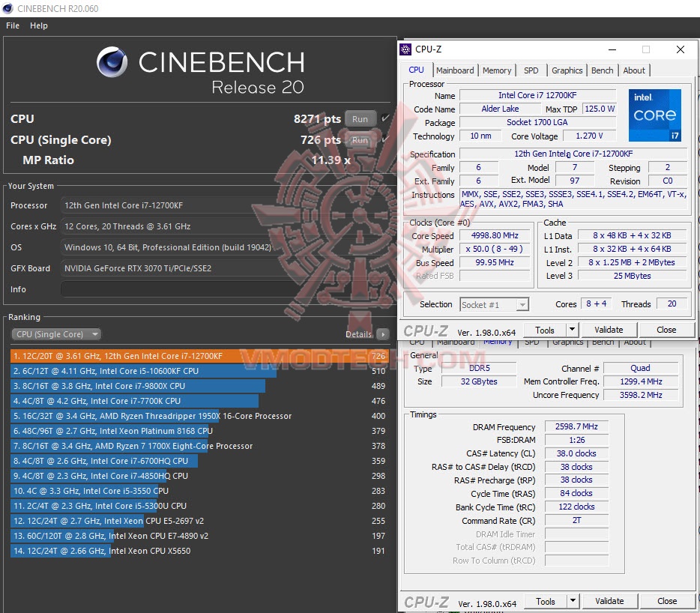Select ranking row for Xeon E7-4890 v2
700x613 pixels.
(199, 536)
